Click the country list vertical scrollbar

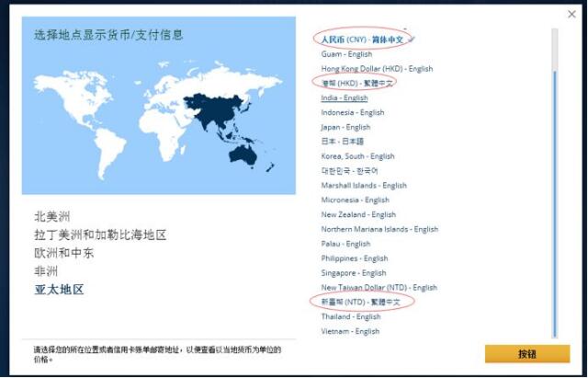[553, 184]
